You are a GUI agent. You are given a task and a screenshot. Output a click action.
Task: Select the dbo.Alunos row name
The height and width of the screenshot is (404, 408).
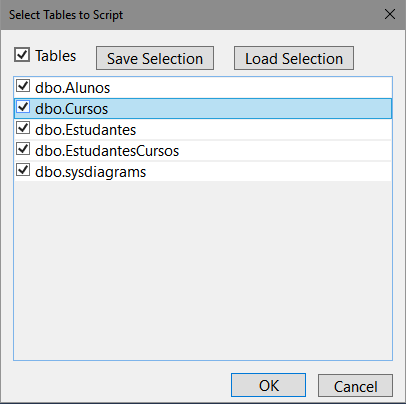pyautogui.click(x=73, y=88)
